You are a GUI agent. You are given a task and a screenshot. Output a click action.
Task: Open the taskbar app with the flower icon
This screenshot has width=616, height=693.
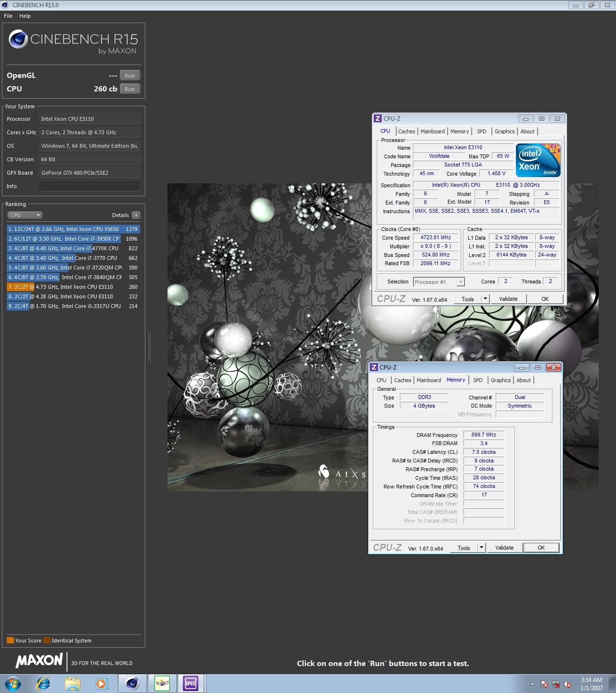click(x=162, y=683)
